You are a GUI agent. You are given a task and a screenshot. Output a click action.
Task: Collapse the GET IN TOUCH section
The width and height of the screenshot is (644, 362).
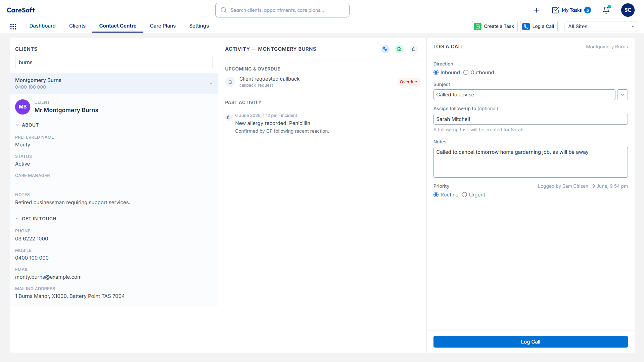[17, 219]
